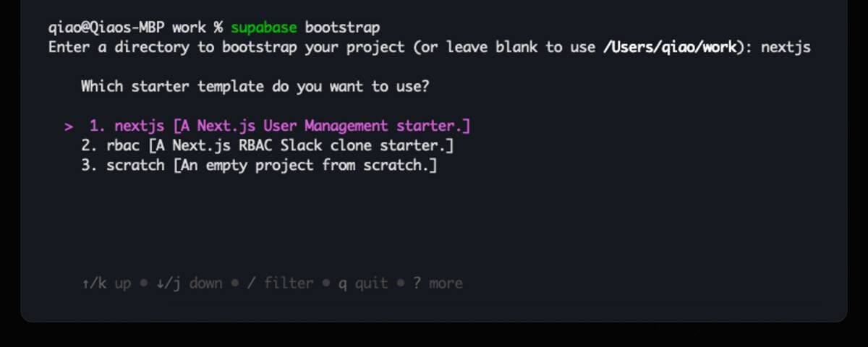The image size is (868, 347).
Task: Click the 'filter' hint text
Action: click(289, 283)
